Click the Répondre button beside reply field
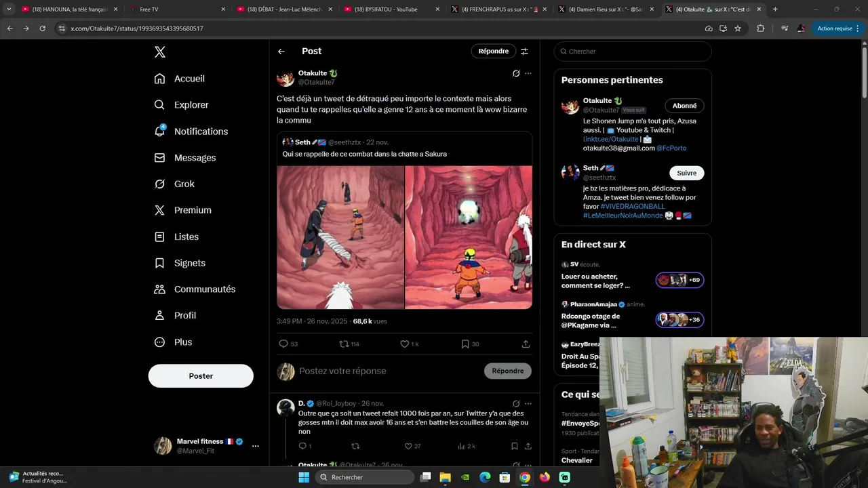Screen dimensions: 868x488 click(508, 371)
